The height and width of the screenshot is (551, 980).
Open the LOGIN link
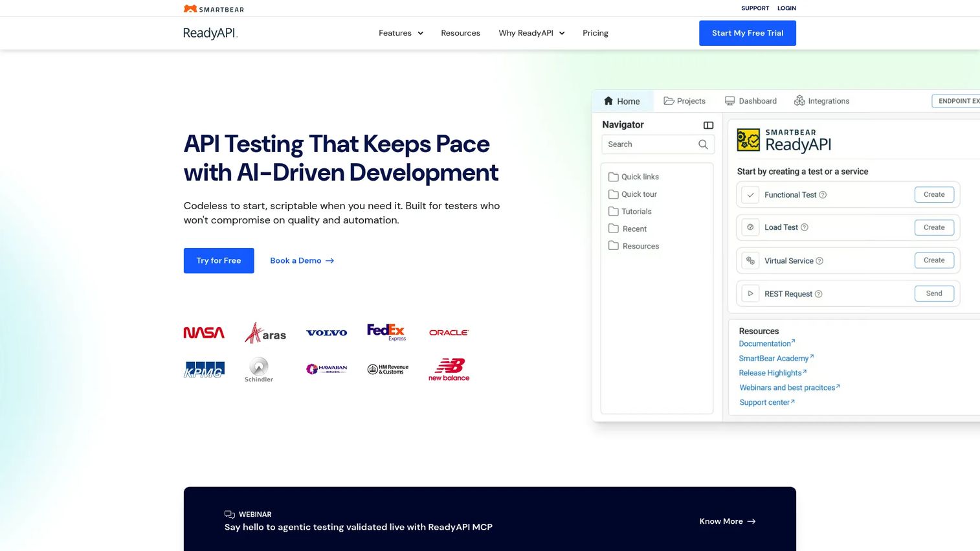tap(786, 8)
